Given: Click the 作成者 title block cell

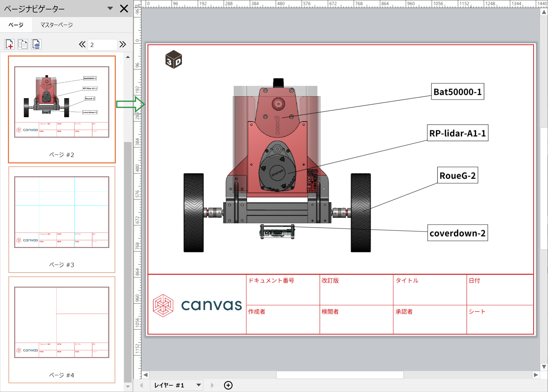Looking at the screenshot, I should (x=283, y=319).
